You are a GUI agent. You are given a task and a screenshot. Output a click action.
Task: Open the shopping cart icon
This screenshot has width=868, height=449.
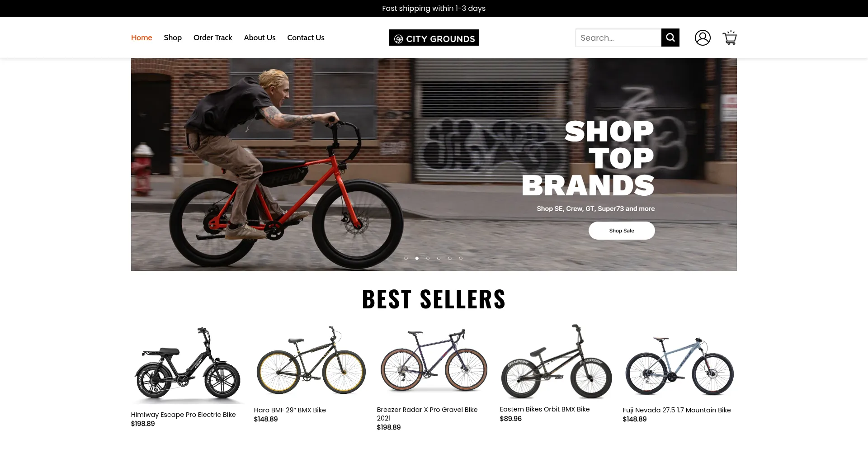pos(730,38)
